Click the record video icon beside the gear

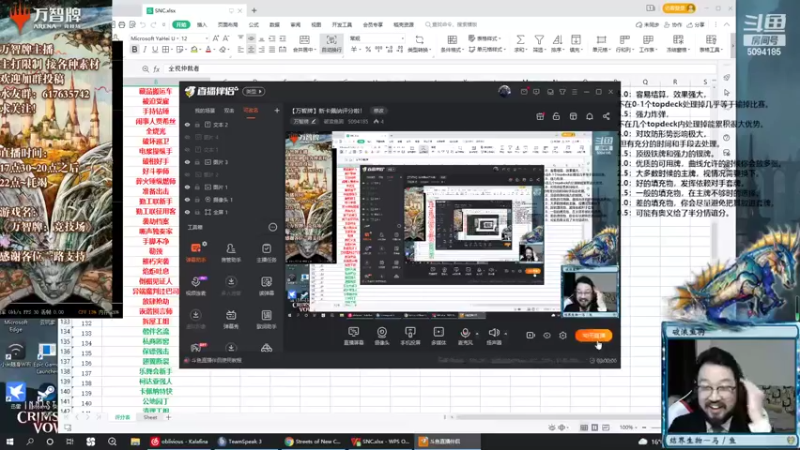[531, 335]
